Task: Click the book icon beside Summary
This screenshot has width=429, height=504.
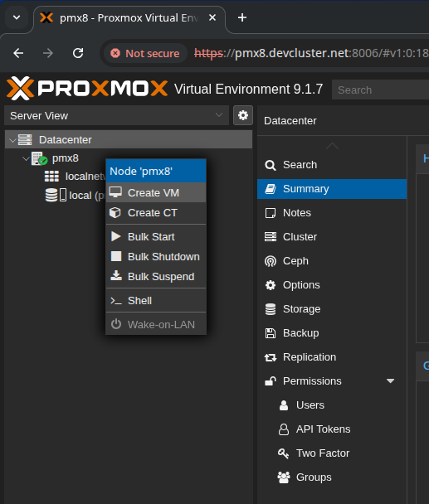Action: 271,189
